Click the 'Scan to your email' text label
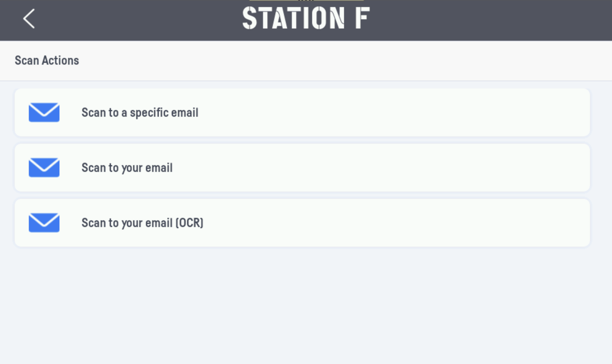 [127, 168]
